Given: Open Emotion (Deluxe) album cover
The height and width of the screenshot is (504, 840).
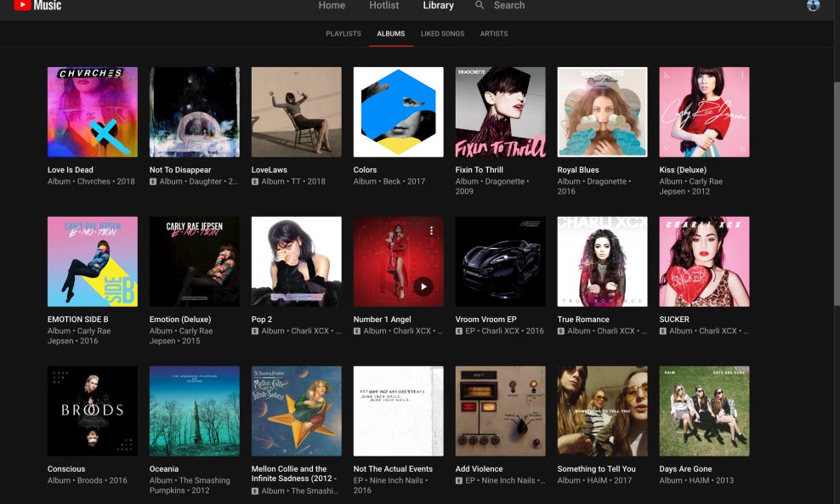Looking at the screenshot, I should [195, 262].
